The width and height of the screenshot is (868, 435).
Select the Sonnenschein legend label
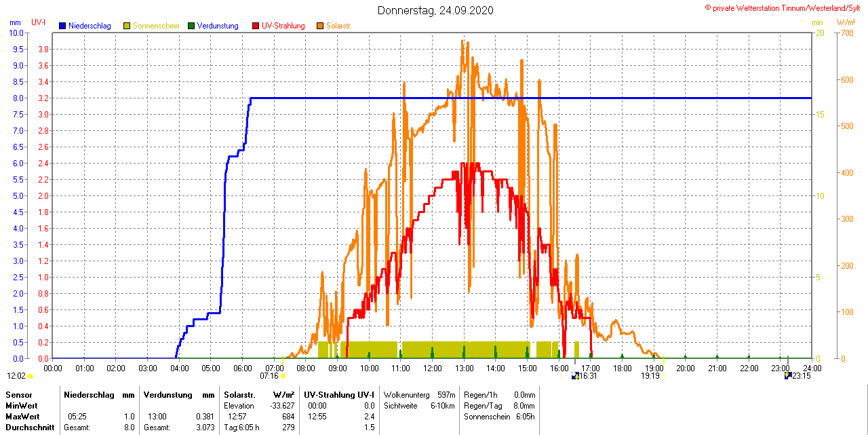click(x=156, y=26)
